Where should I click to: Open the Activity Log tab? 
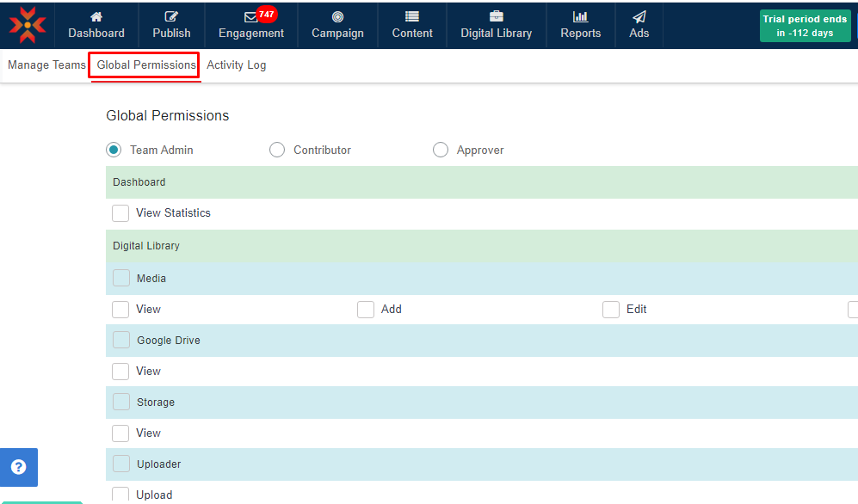[236, 65]
